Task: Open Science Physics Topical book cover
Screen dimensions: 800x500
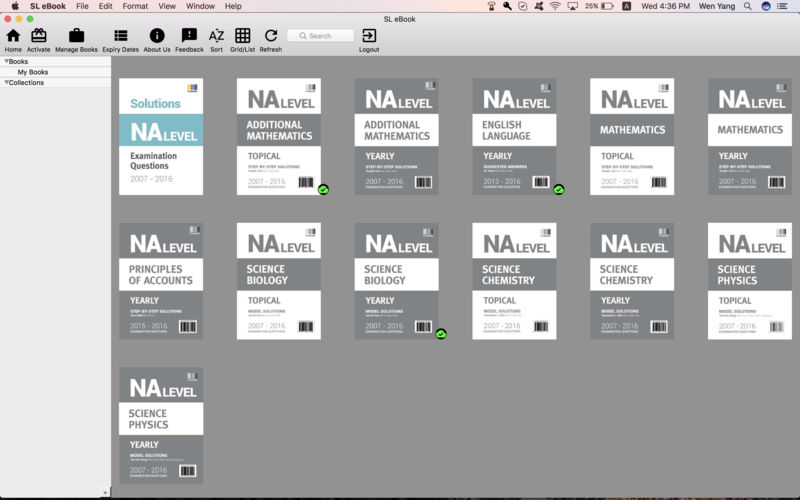Action: [x=750, y=281]
